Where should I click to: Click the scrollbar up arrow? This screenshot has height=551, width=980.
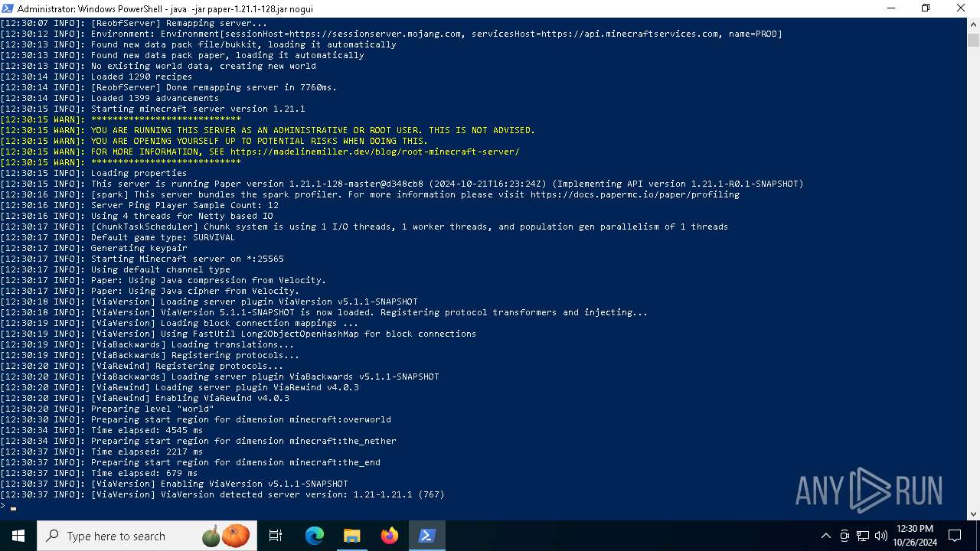coord(973,24)
